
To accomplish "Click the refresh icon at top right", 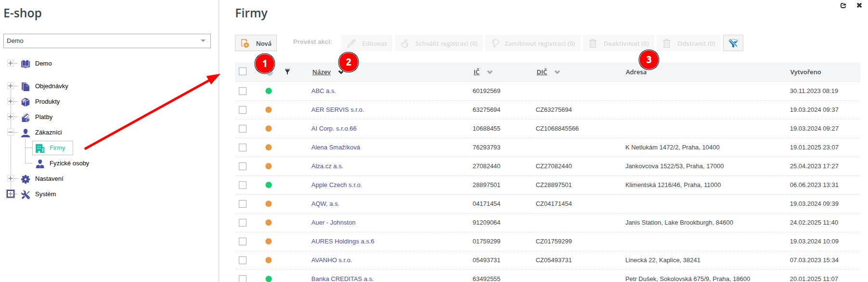I will click(843, 6).
